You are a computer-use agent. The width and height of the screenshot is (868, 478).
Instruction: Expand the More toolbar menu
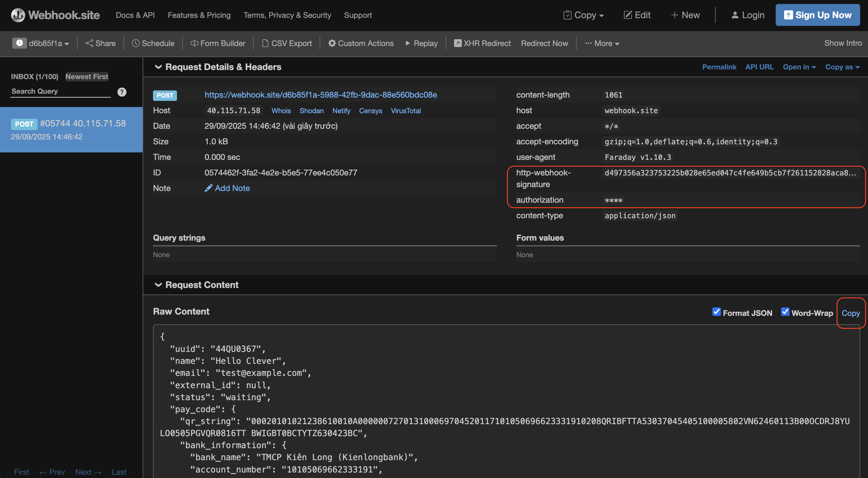click(603, 43)
